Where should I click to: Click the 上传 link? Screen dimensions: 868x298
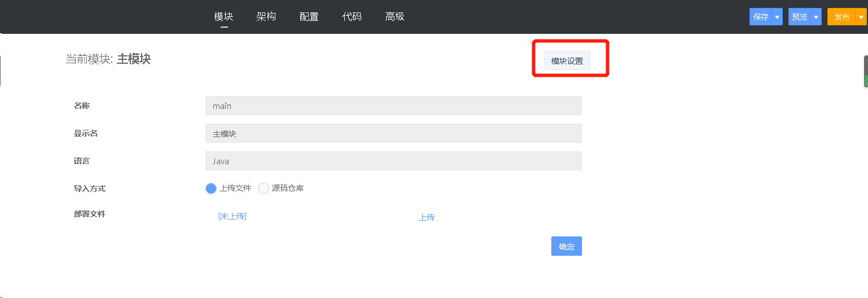click(426, 217)
